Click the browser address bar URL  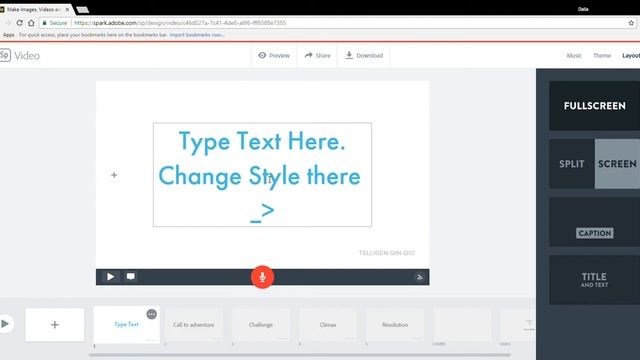click(x=180, y=23)
